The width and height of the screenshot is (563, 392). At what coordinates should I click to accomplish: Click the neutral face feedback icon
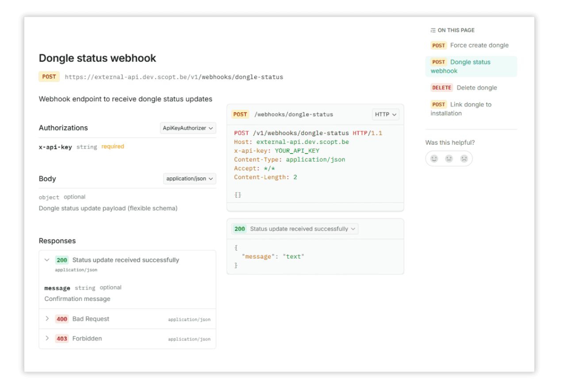(x=449, y=158)
